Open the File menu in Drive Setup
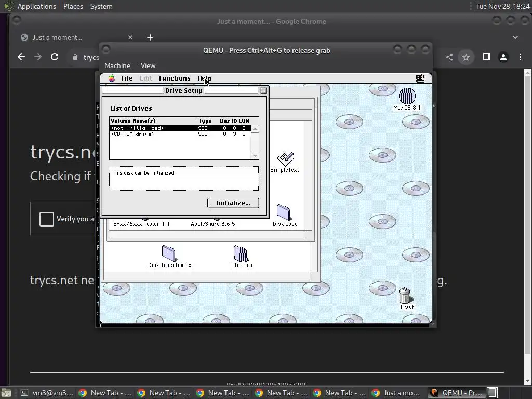The image size is (532, 399). click(127, 78)
